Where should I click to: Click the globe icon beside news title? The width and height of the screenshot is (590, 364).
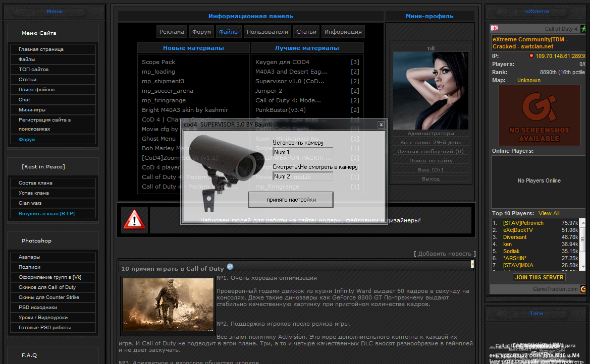(230, 267)
